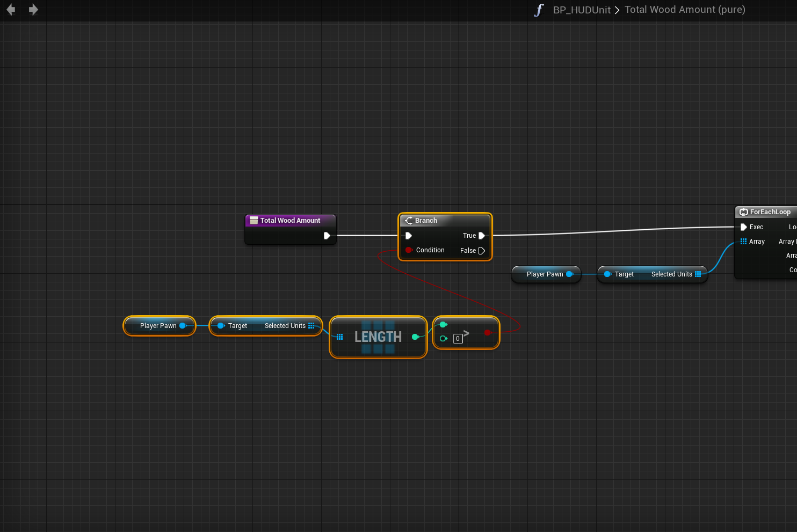Click the red Condition input pin
Screen dimensions: 797x532
409,250
